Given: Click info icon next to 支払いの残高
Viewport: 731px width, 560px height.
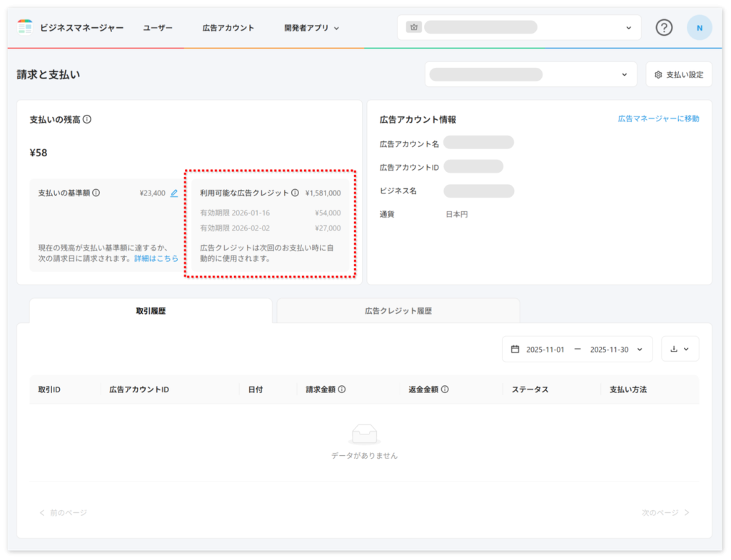Looking at the screenshot, I should (87, 120).
